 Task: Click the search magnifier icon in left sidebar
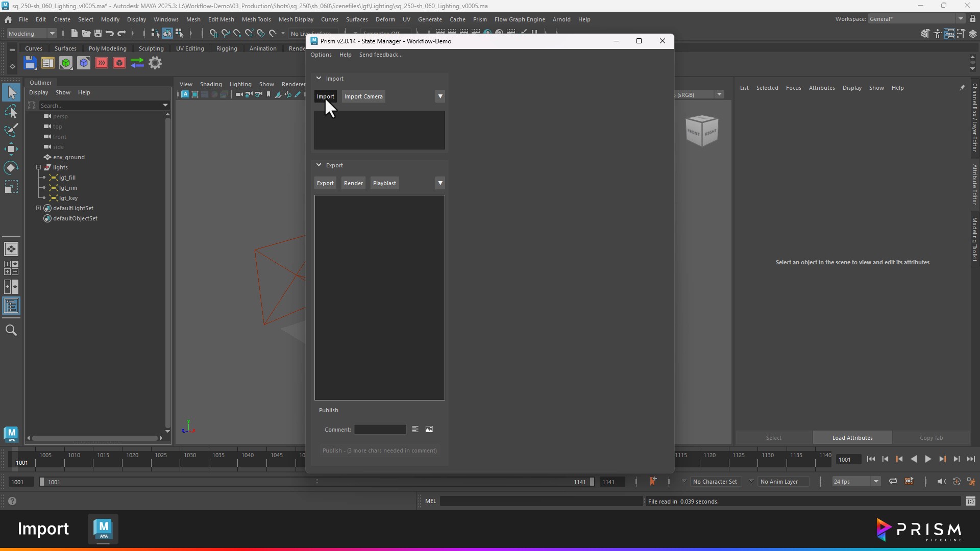click(x=11, y=331)
